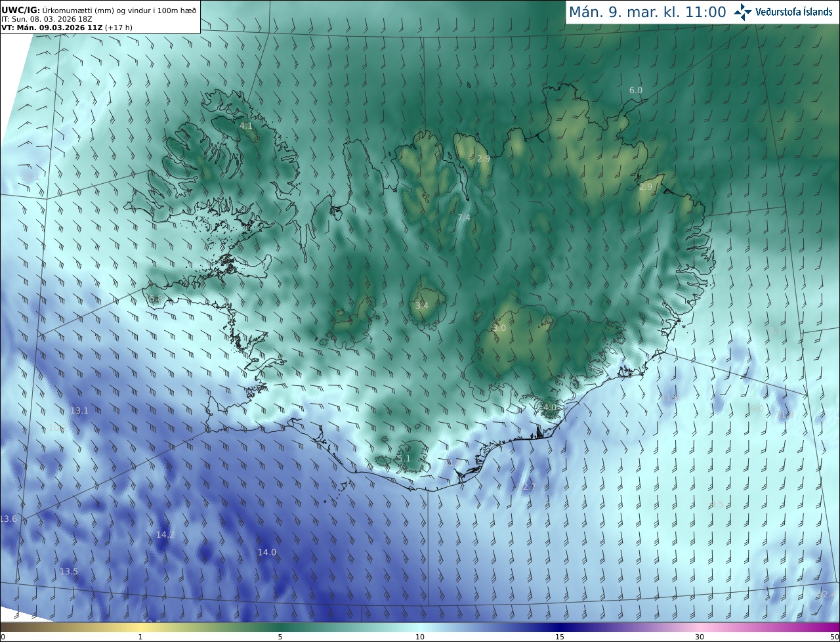Click the 2.7 value off the south coast
The height and width of the screenshot is (642, 840).
529,486
